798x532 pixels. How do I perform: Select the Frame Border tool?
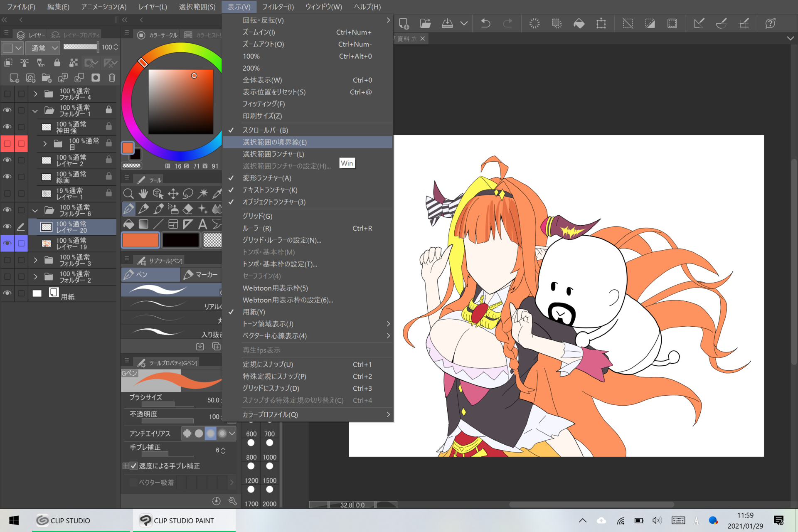click(x=173, y=224)
